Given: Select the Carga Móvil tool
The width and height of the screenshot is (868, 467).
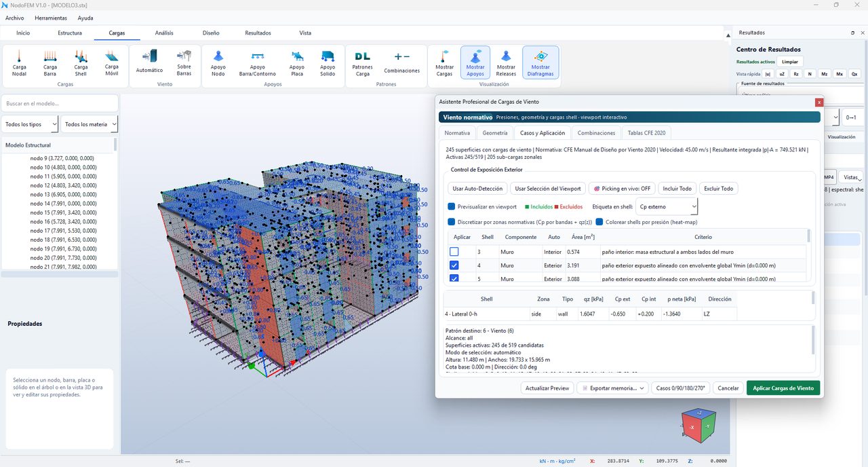Looking at the screenshot, I should (x=112, y=62).
